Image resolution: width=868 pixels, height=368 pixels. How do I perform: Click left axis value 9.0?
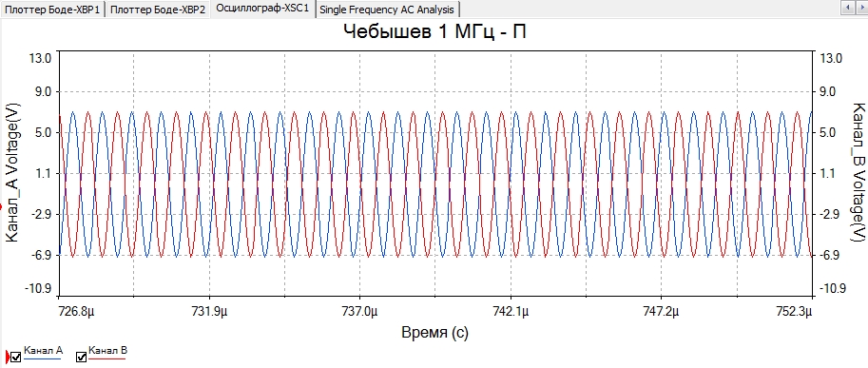[43, 92]
